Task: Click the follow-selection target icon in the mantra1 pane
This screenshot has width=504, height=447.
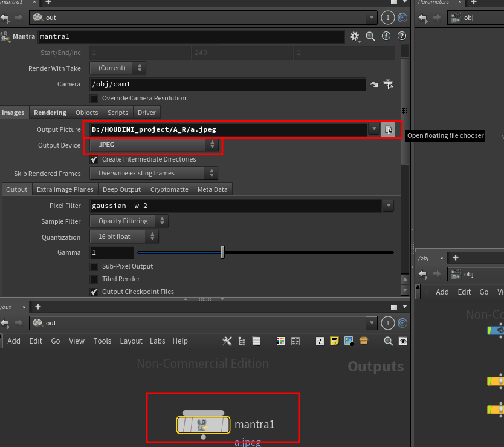Action: 402,18
